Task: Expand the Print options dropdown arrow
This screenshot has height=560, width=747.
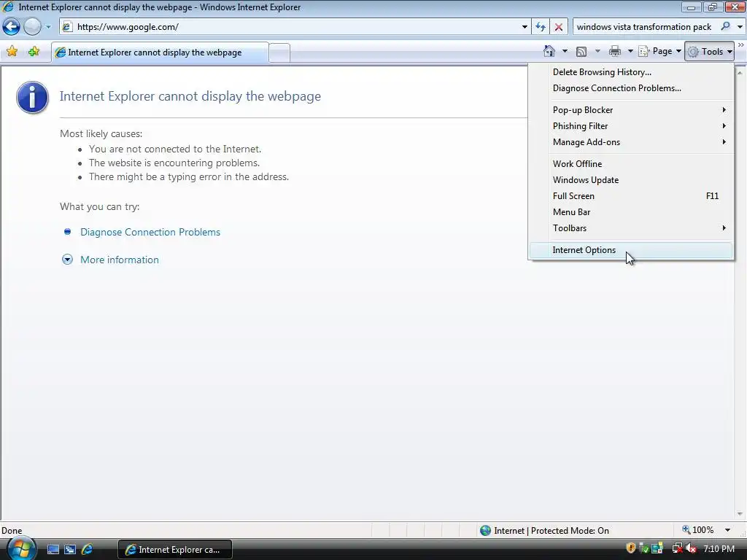Action: tap(630, 51)
